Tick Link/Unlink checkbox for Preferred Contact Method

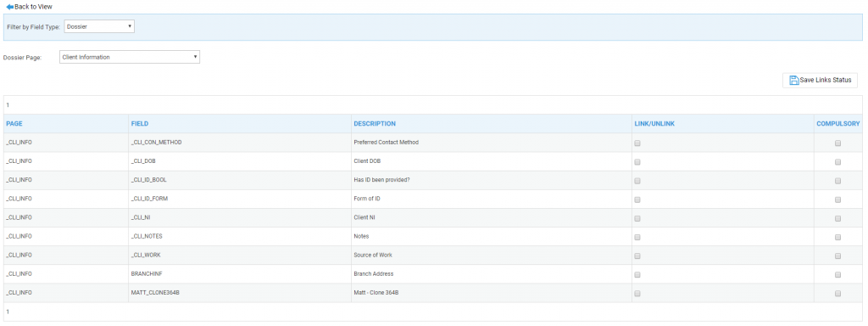click(x=637, y=143)
